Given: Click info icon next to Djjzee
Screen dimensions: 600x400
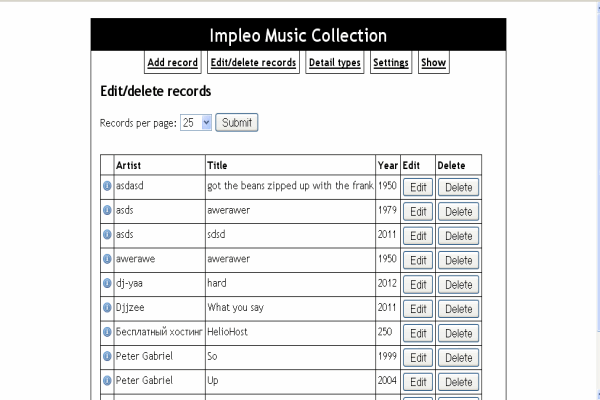Looking at the screenshot, I should point(107,308).
